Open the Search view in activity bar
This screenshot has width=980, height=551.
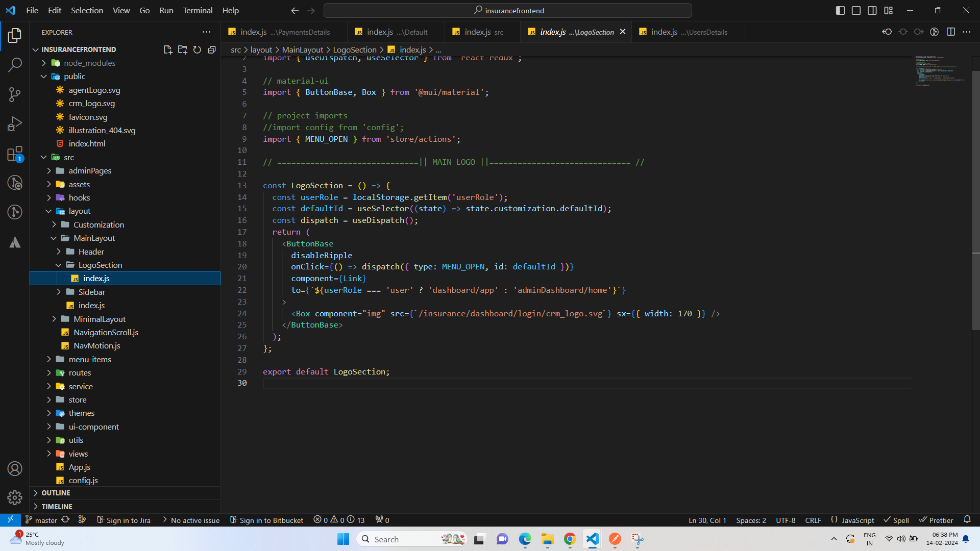[15, 65]
